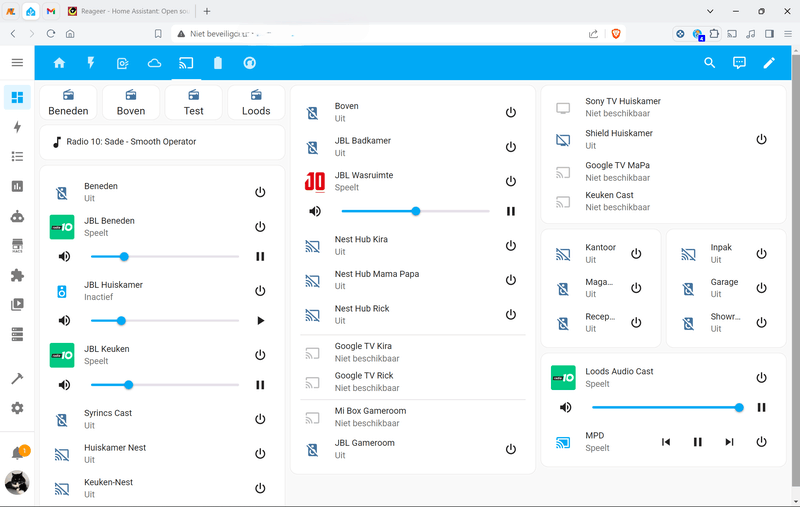Viewport: 800px width, 507px height.
Task: Open the HACS store sidebar icon
Action: (17, 245)
